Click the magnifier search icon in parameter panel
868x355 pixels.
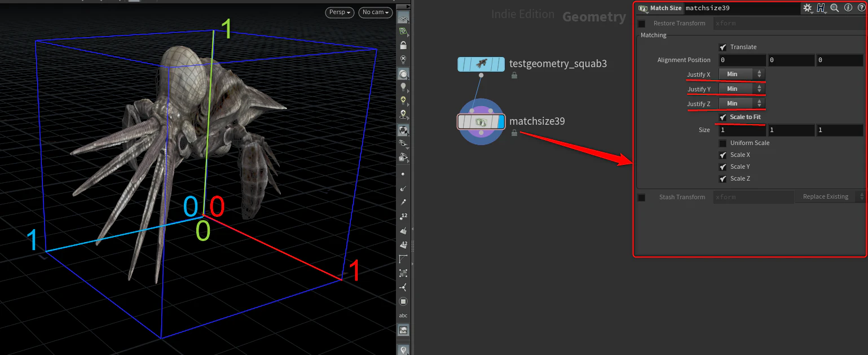tap(835, 8)
